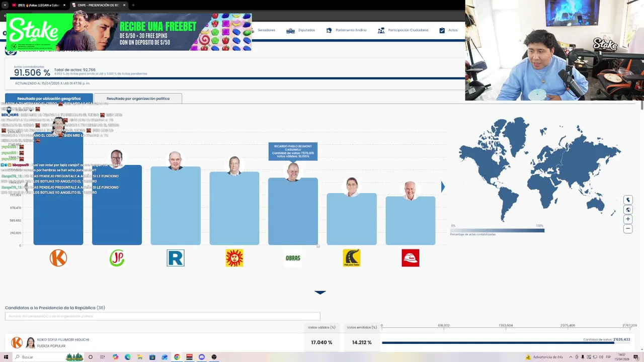
Task: Click the sun party logo below chart
Action: coord(234,258)
